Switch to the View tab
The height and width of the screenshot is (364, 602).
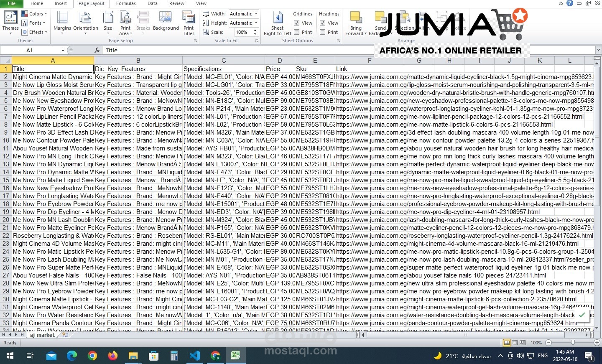(x=202, y=3)
